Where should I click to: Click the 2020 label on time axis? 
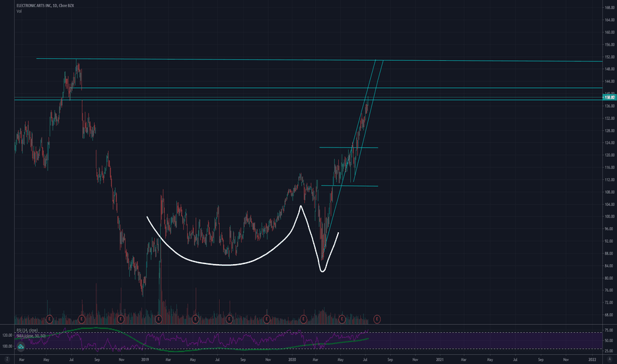(292, 359)
